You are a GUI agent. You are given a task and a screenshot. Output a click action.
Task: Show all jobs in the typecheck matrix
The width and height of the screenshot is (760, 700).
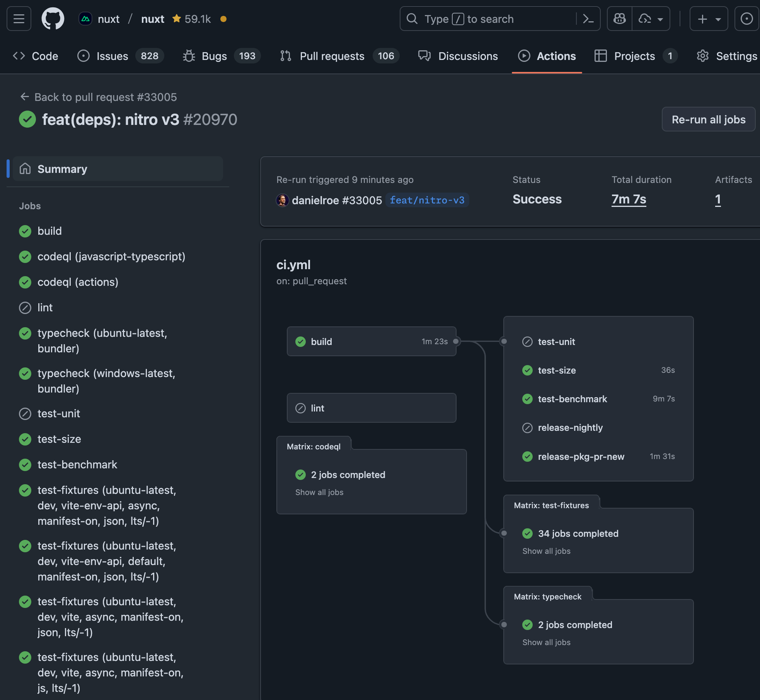tap(546, 642)
